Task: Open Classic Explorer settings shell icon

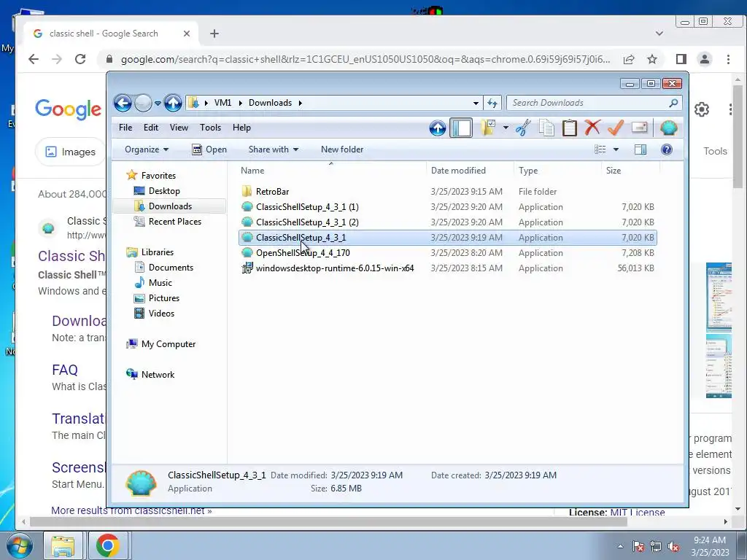Action: point(668,128)
